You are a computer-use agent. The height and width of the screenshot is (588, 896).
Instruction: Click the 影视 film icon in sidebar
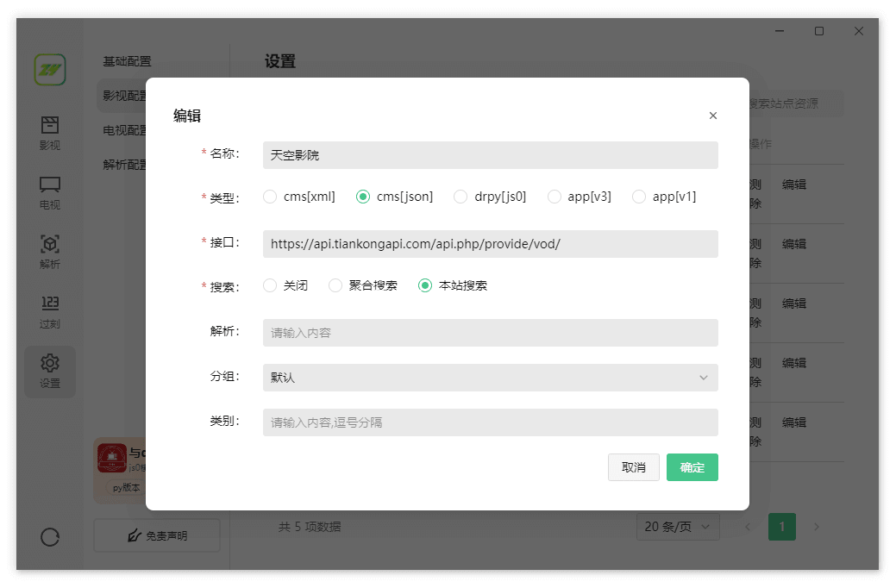pyautogui.click(x=50, y=126)
